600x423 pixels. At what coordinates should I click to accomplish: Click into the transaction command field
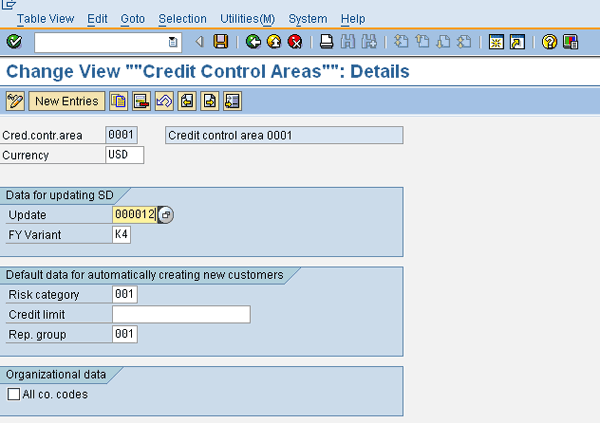101,42
